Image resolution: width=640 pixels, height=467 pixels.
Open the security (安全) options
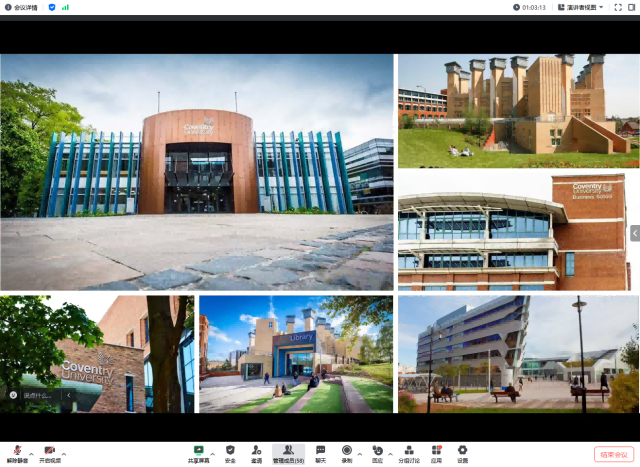(x=230, y=453)
